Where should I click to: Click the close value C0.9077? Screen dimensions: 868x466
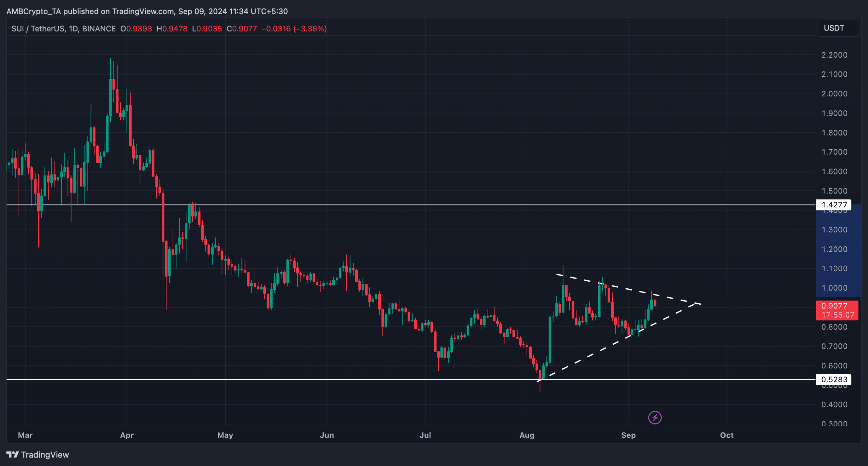242,29
